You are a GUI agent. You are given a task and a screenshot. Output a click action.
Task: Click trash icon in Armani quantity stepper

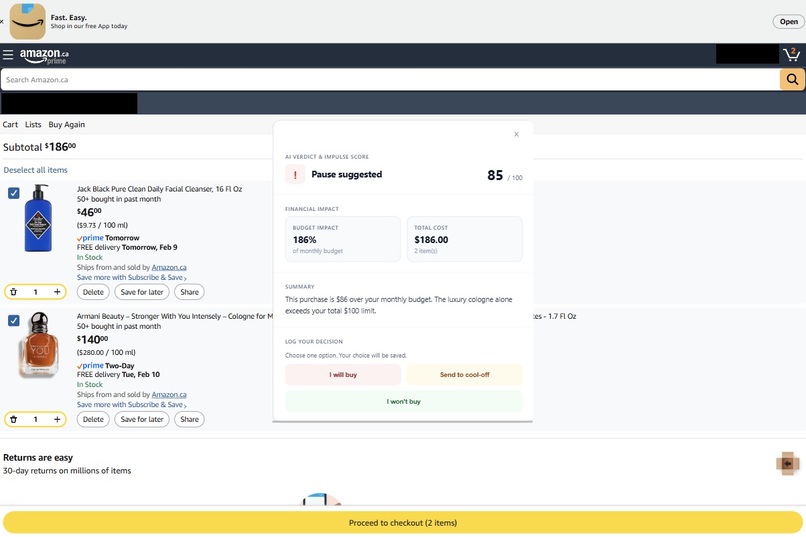point(14,419)
